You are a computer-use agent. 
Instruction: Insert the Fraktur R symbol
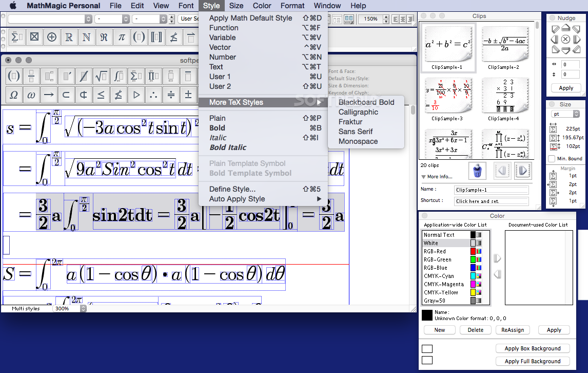pos(104,37)
